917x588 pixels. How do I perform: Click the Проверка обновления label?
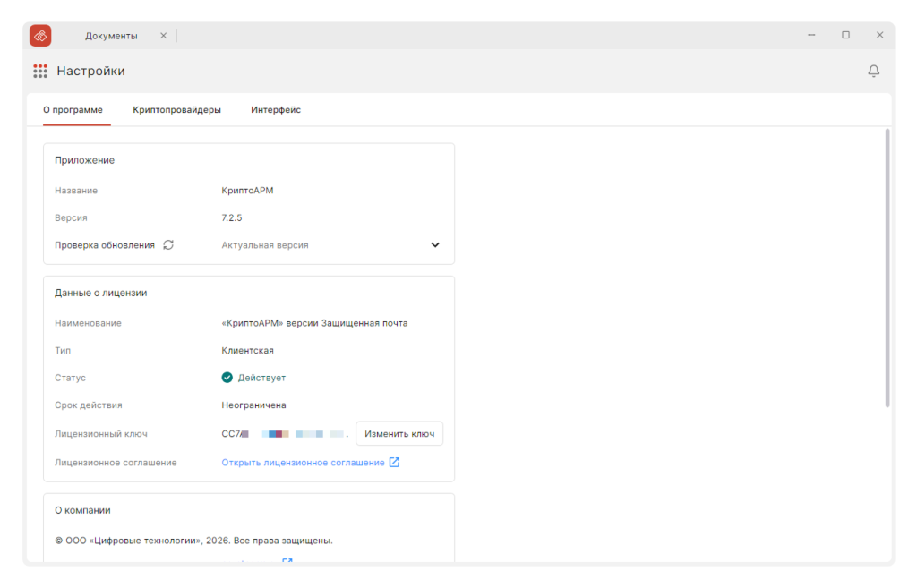[105, 245]
